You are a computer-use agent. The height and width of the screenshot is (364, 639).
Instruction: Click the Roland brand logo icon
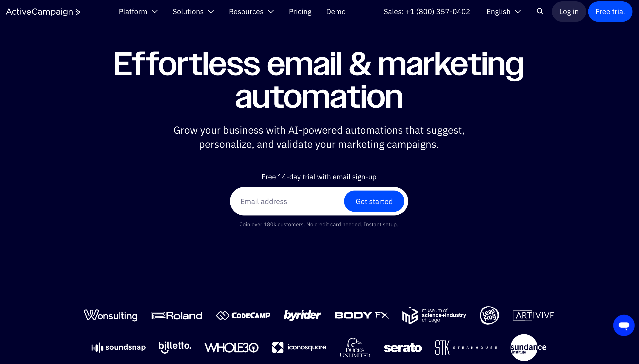click(x=176, y=315)
